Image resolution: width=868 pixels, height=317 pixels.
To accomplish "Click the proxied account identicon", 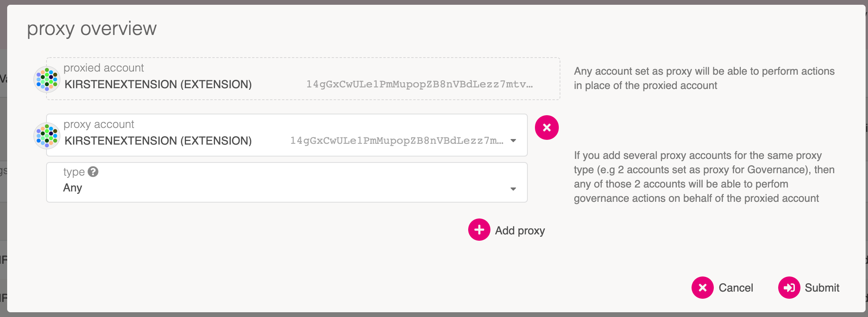I will [x=47, y=79].
